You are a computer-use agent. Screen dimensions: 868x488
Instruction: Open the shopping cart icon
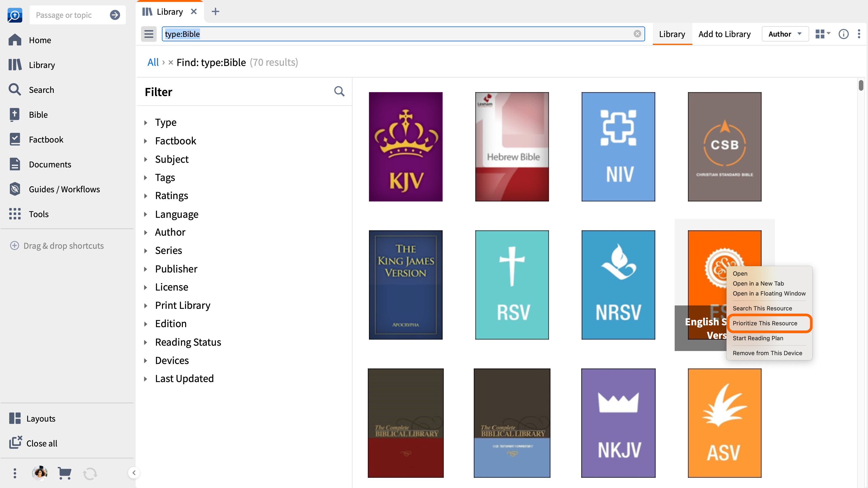click(x=65, y=473)
